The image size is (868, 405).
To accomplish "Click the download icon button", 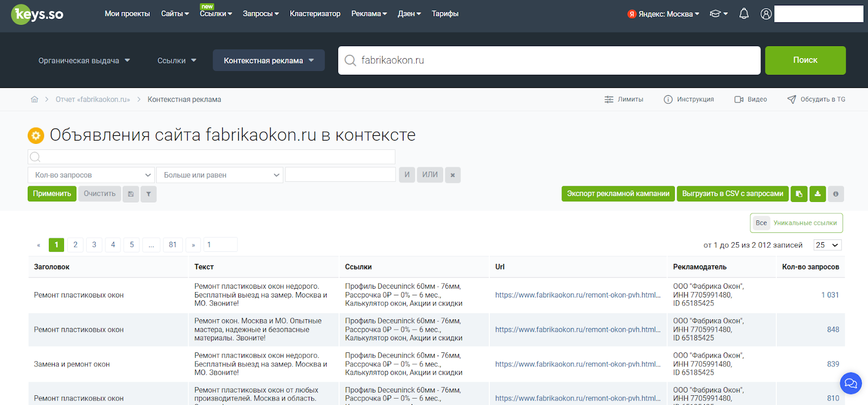I will coord(818,194).
